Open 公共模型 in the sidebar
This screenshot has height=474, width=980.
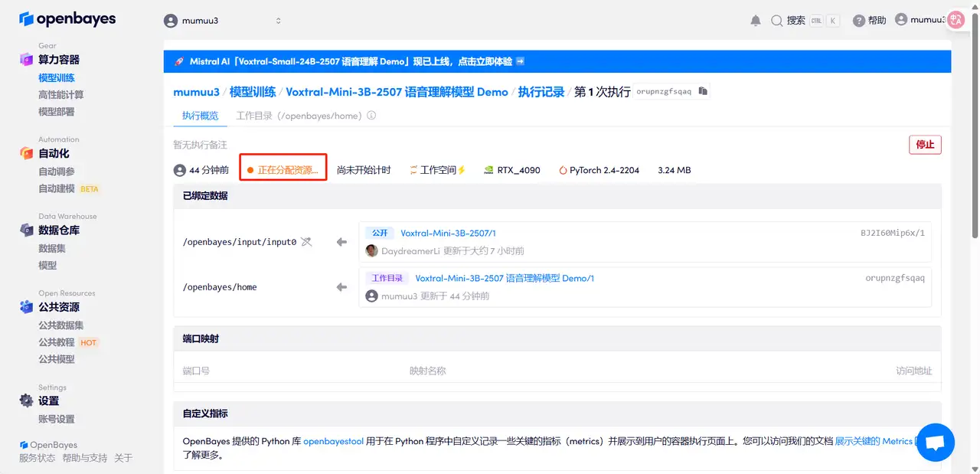(x=57, y=359)
